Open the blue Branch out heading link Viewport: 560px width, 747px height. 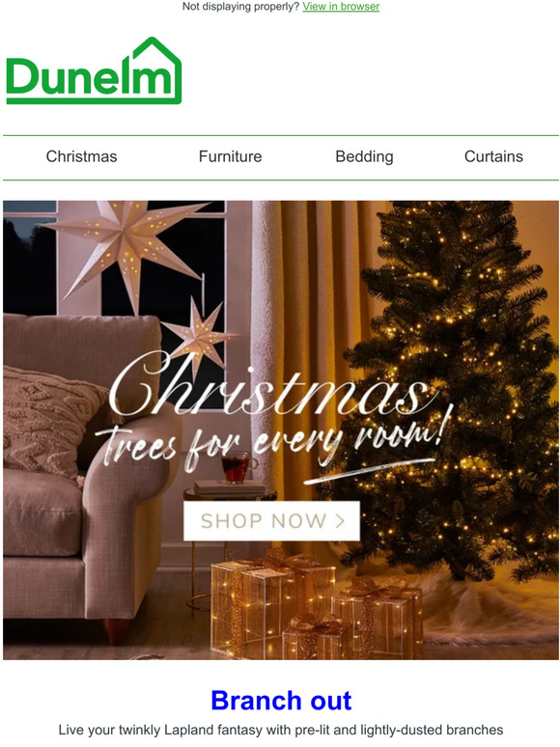(281, 701)
